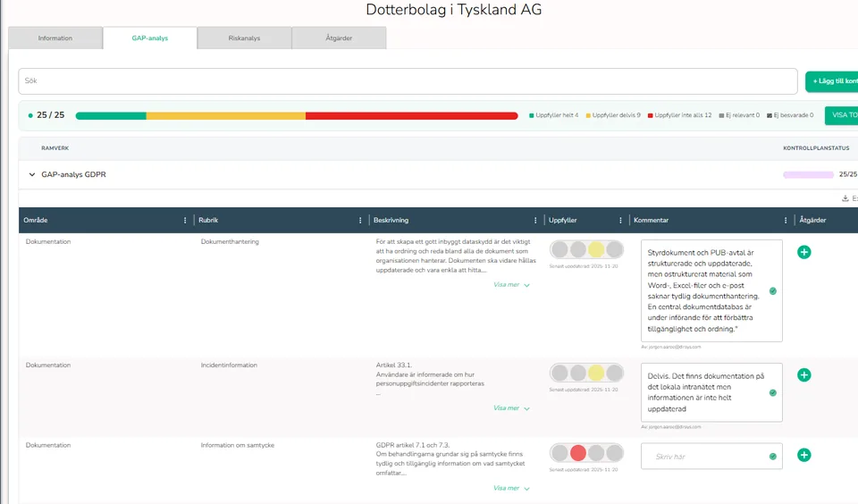Open the Riskanalys tab
This screenshot has height=504, width=858.
[x=244, y=38]
